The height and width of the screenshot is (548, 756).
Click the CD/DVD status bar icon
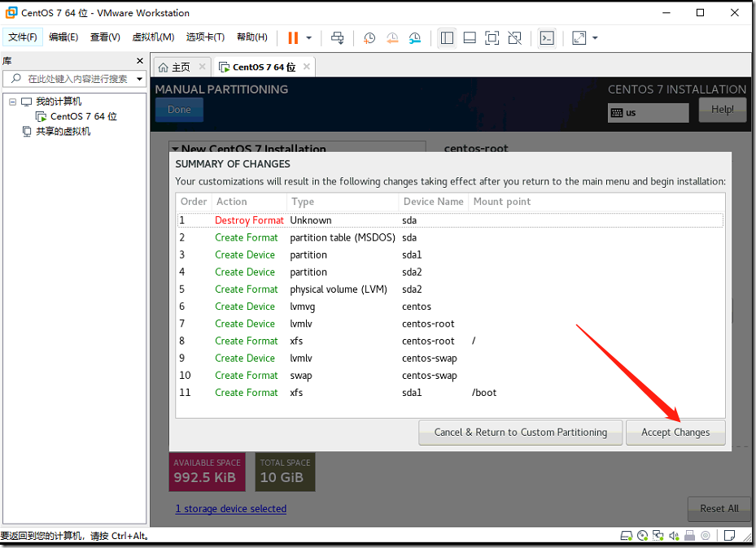pos(642,536)
